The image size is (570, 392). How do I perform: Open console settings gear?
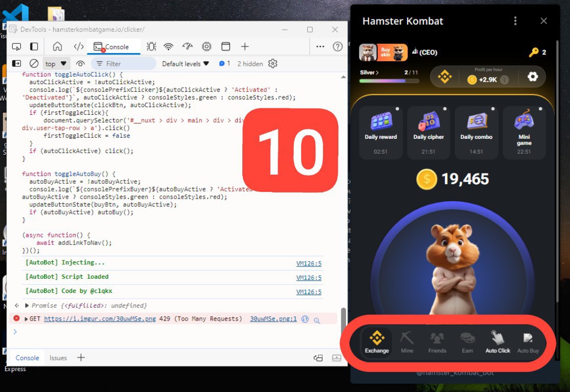point(272,64)
